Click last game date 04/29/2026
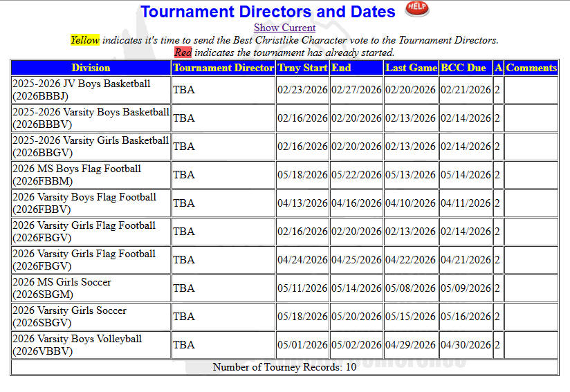Image resolution: width=570 pixels, height=392 pixels. 411,345
